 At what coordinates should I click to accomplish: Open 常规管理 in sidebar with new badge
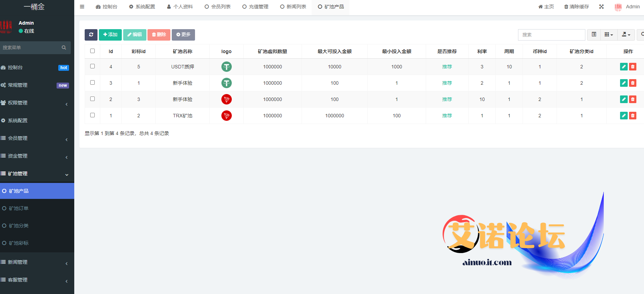37,85
